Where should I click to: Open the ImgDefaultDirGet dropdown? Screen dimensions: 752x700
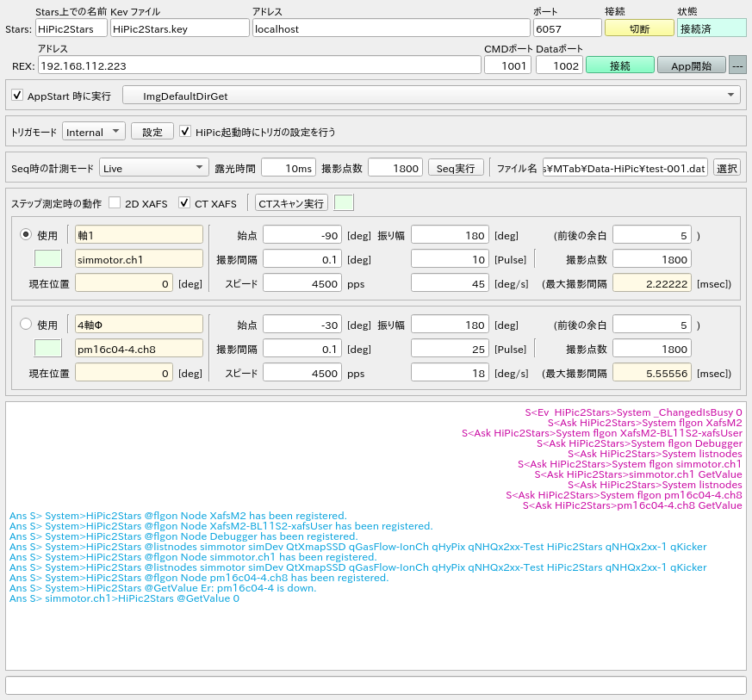[x=432, y=96]
